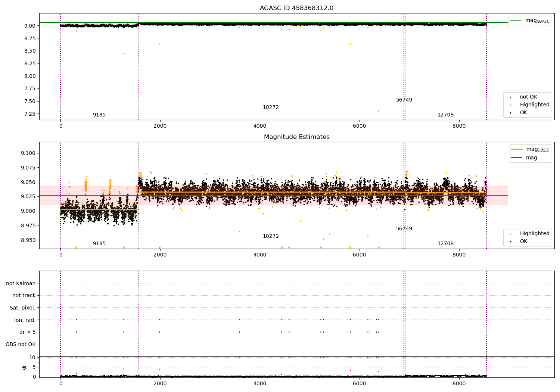Click the 'dr > 5' row label
This screenshot has height=392, width=560.
click(28, 332)
